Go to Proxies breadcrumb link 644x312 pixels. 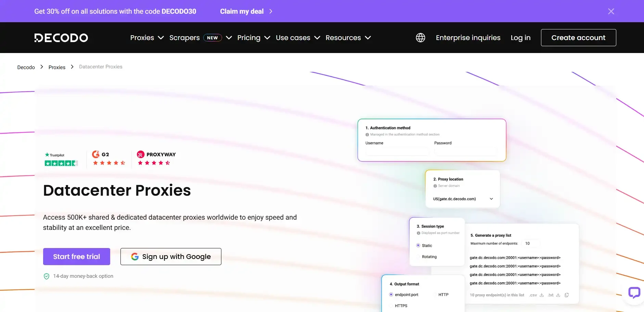pyautogui.click(x=57, y=67)
